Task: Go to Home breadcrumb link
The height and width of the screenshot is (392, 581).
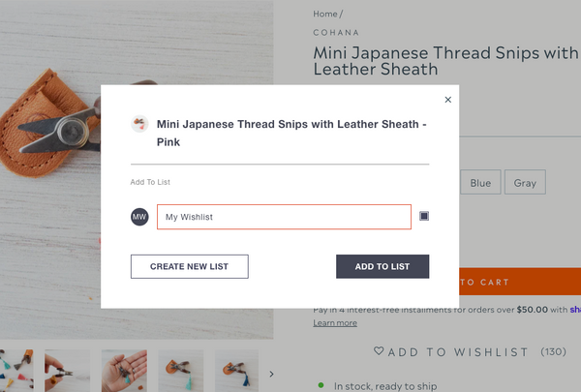Action: click(x=325, y=15)
